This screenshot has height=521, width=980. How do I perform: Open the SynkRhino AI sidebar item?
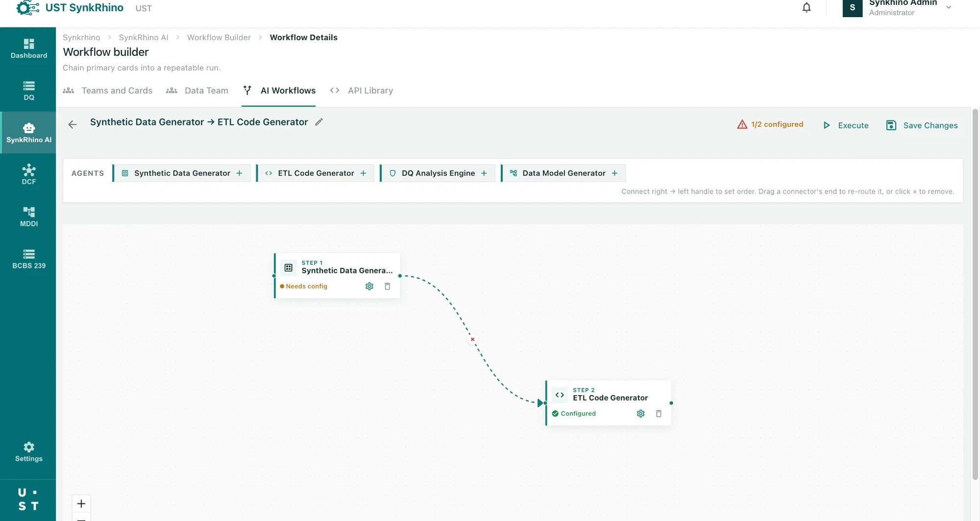click(28, 133)
